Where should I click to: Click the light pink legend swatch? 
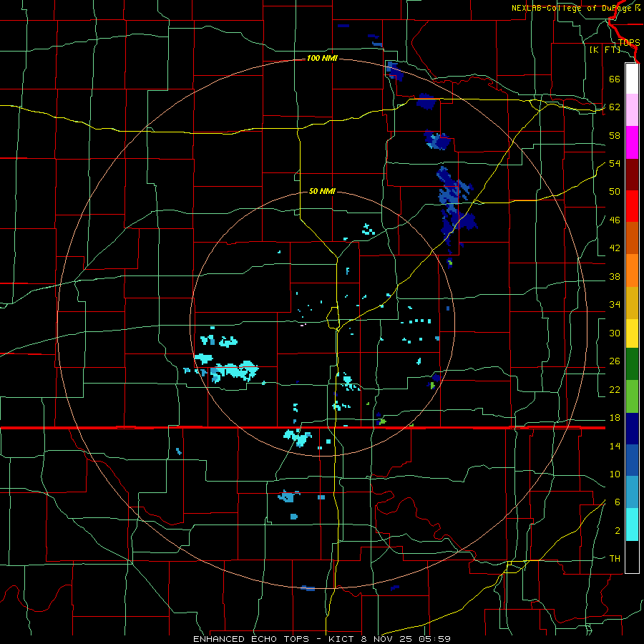(x=632, y=110)
